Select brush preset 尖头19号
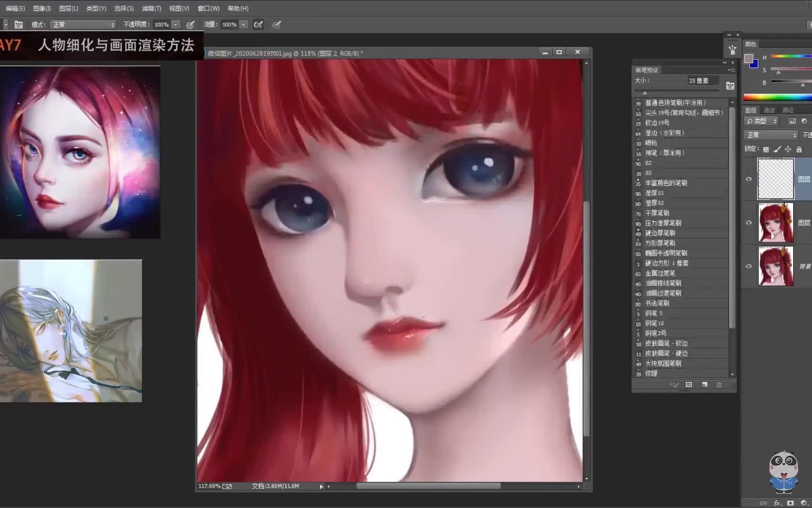 point(680,113)
